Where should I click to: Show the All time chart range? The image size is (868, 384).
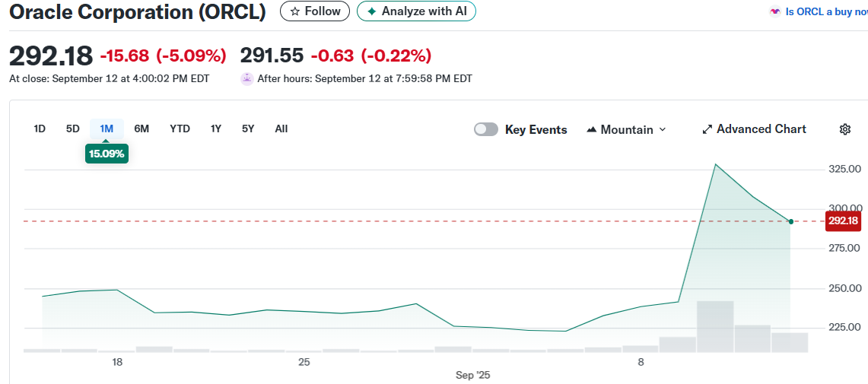281,129
